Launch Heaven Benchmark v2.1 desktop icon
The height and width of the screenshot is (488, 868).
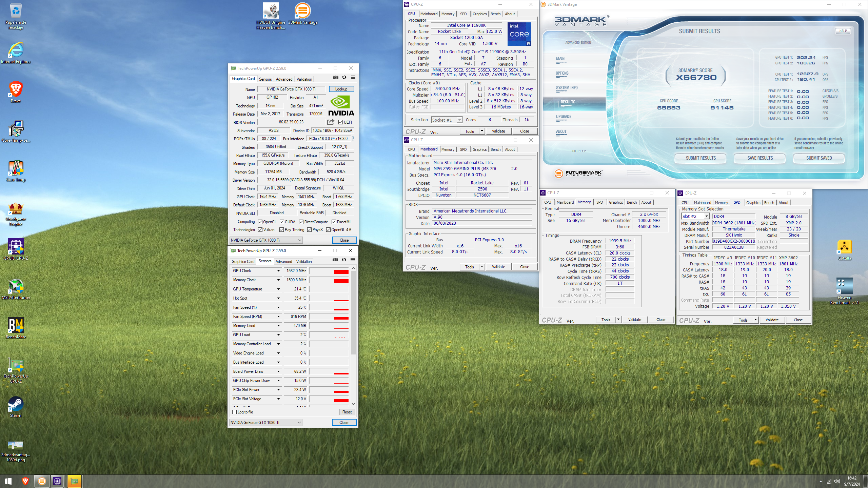(844, 291)
